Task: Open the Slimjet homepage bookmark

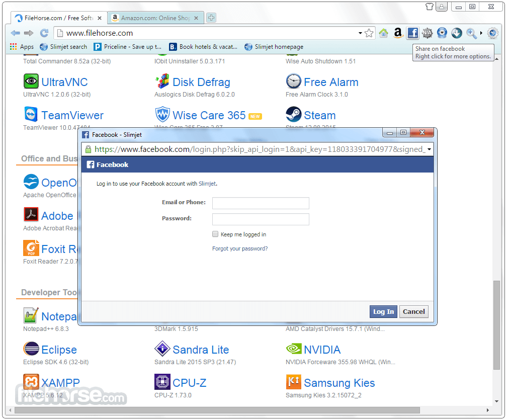Action: (274, 47)
